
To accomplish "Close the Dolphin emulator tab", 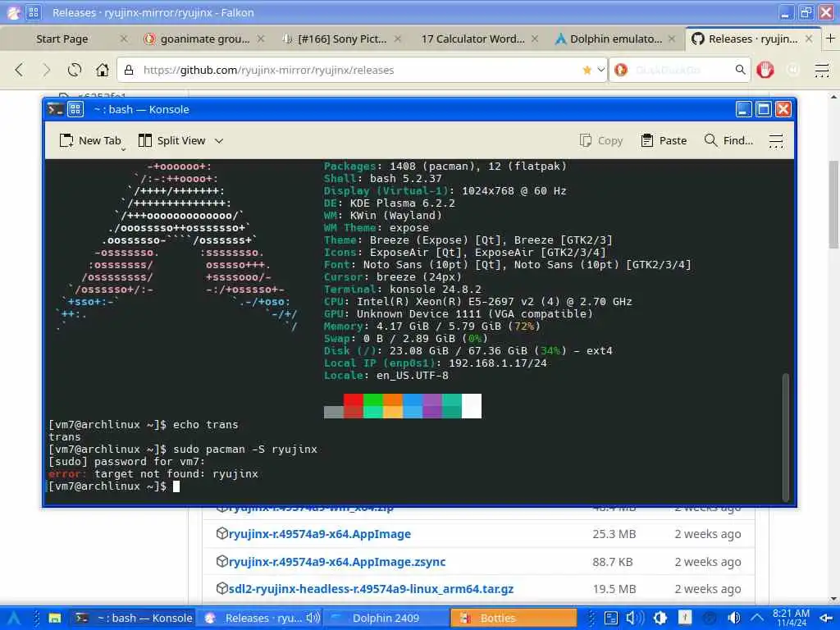I will click(x=672, y=39).
